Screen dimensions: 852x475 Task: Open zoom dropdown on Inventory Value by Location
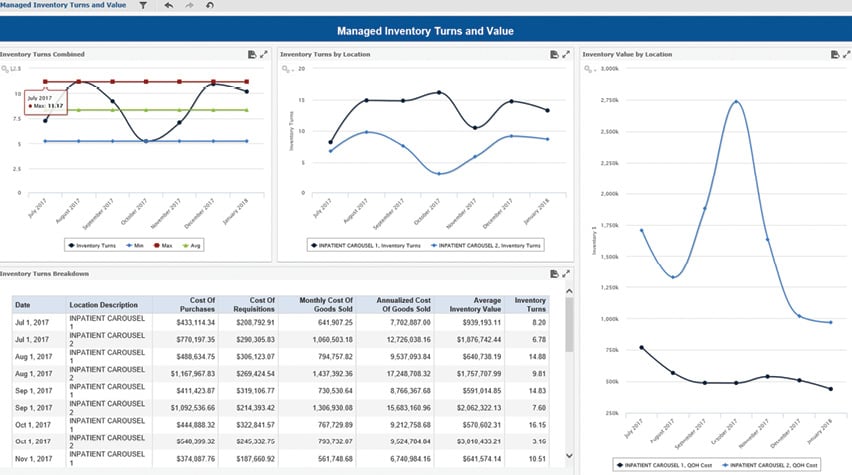590,69
